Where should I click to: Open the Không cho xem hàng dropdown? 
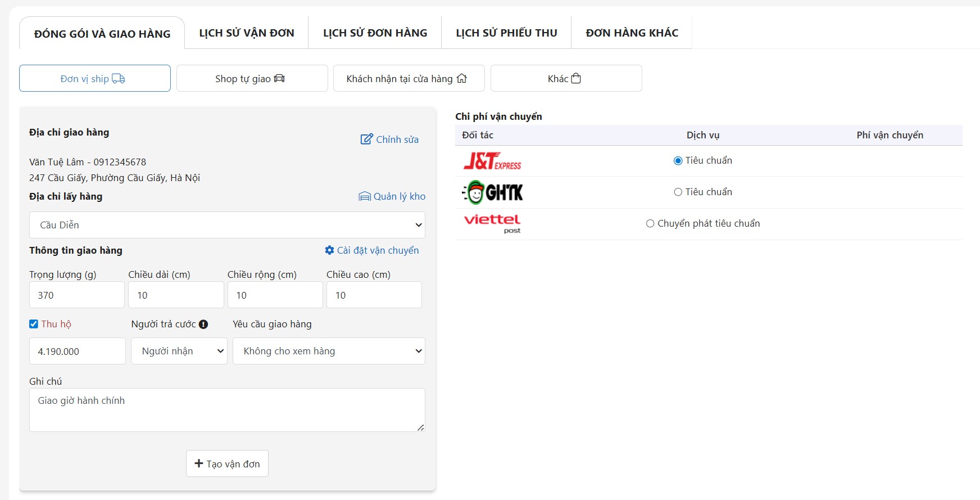coord(329,351)
